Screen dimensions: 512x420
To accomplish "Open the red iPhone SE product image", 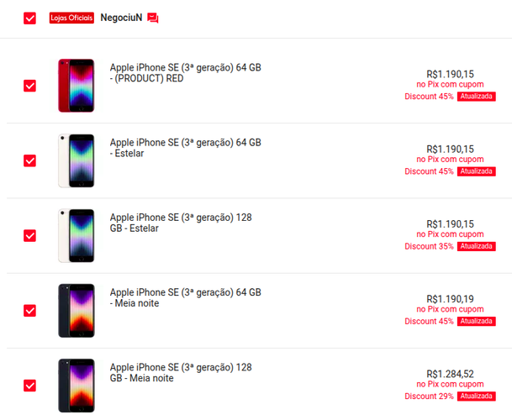I will (77, 86).
